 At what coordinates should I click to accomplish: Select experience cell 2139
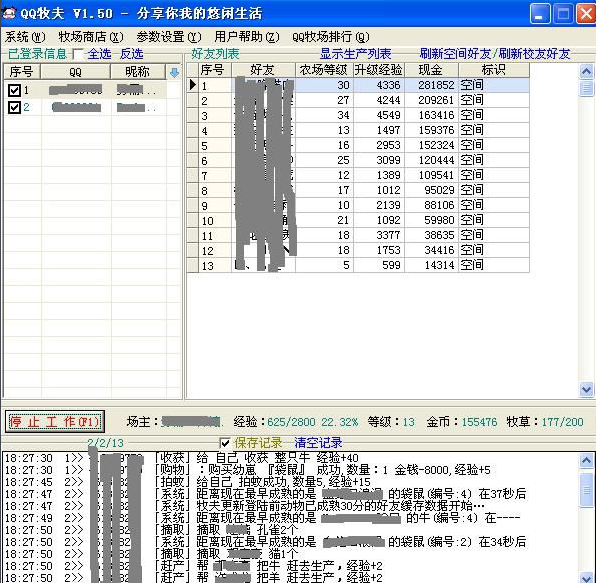379,205
